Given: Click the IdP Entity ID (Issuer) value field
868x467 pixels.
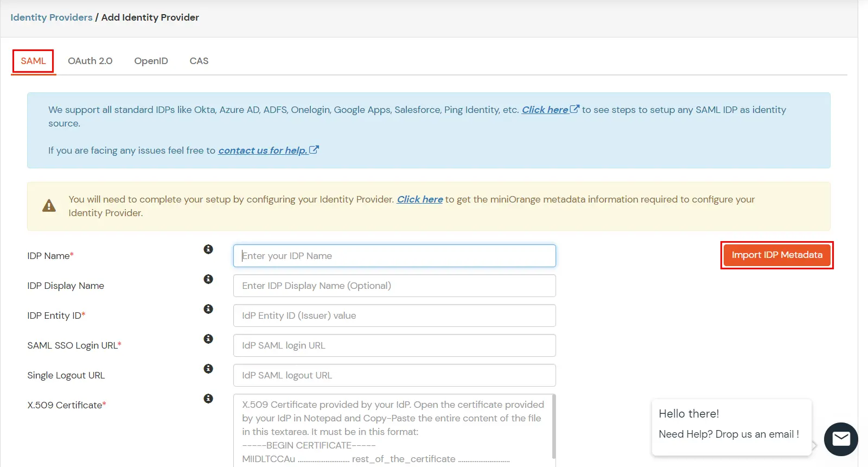Looking at the screenshot, I should tap(394, 315).
